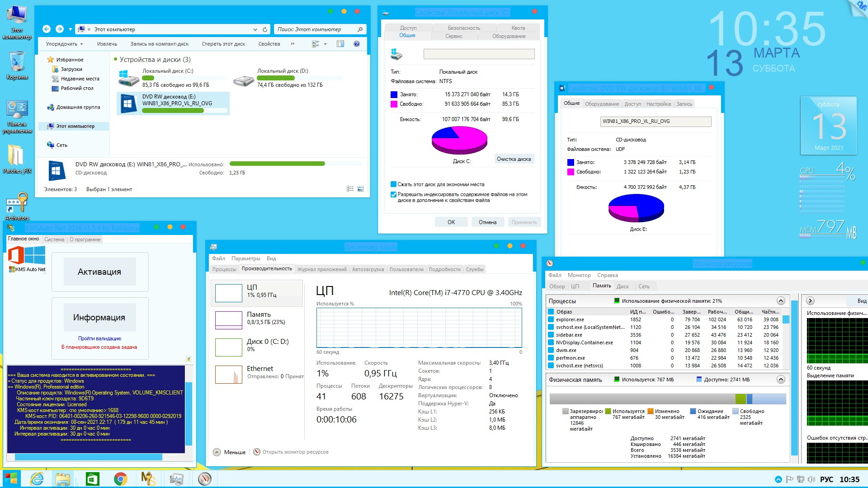This screenshot has width=868, height=488.
Task: Open Local Disk (D:) drive icon
Action: 244,80
